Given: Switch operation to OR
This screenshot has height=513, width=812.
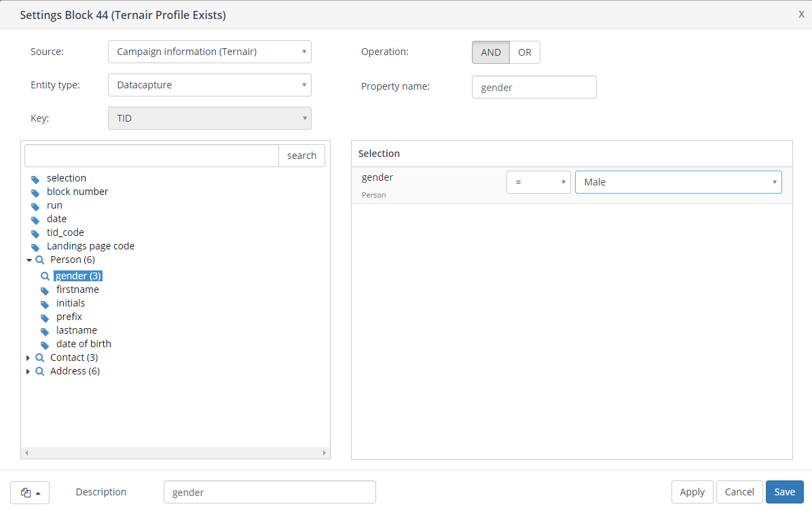Looking at the screenshot, I should pos(525,52).
